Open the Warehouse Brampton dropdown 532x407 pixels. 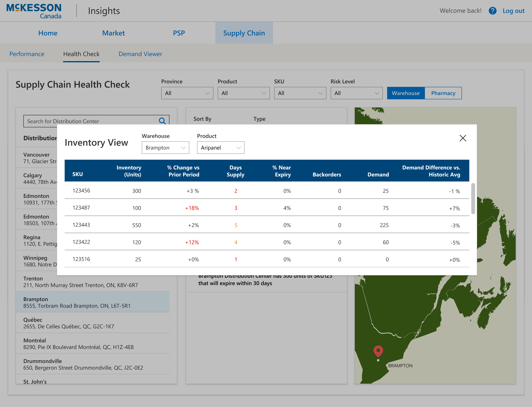pos(165,148)
